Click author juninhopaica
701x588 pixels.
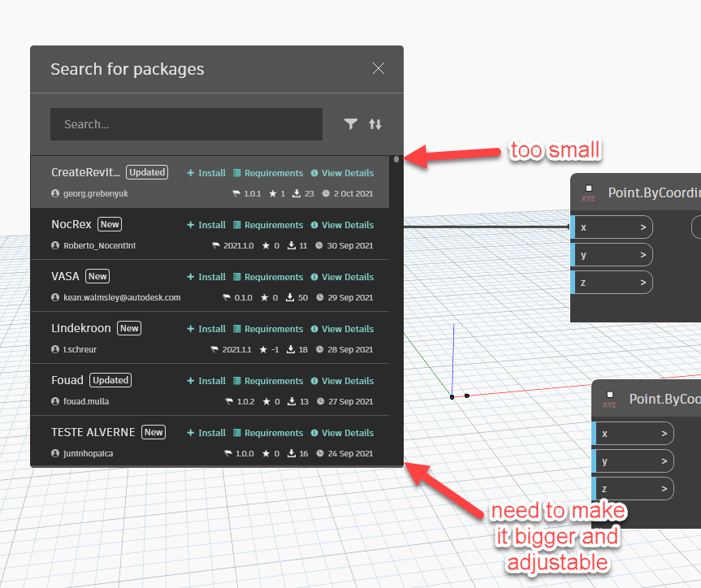[88, 453]
